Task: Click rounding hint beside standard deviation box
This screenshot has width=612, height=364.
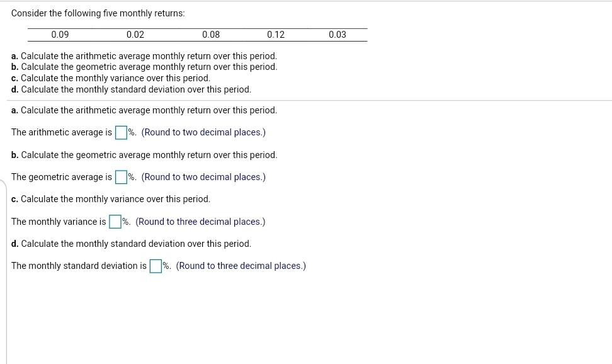Action: (241, 266)
